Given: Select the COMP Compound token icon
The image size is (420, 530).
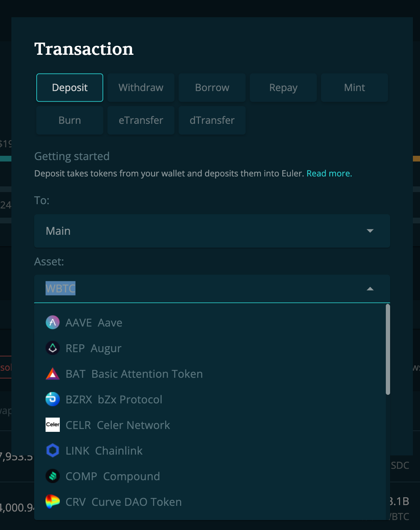Looking at the screenshot, I should [52, 476].
